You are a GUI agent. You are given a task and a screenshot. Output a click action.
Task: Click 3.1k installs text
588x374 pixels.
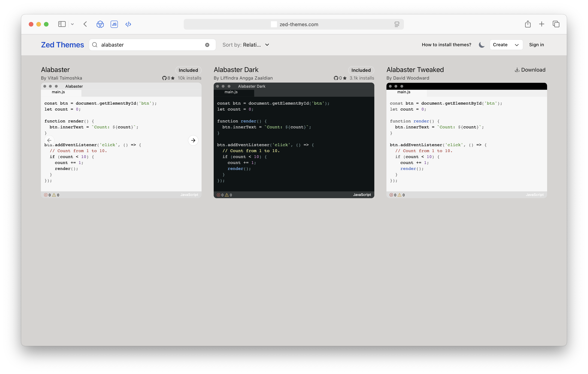362,78
